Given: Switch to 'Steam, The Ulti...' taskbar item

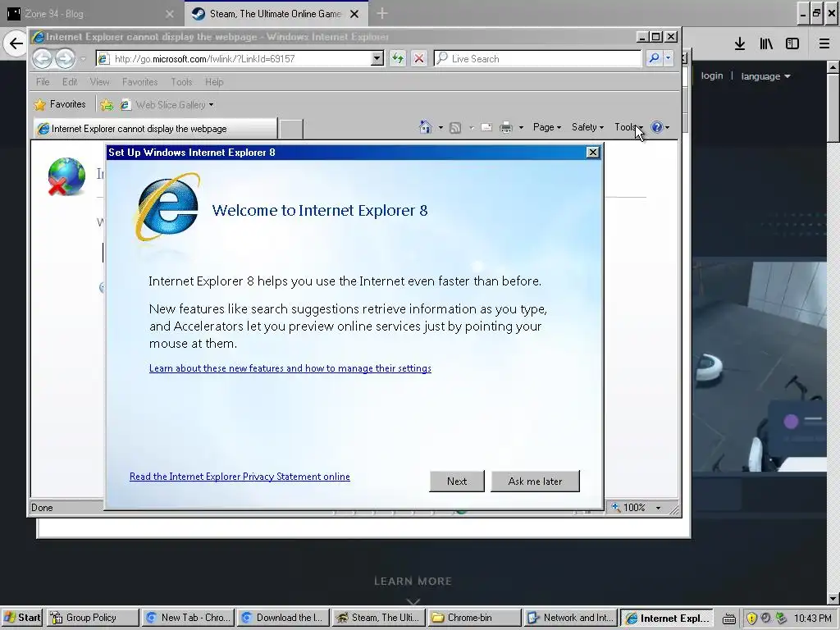Looking at the screenshot, I should 379,618.
